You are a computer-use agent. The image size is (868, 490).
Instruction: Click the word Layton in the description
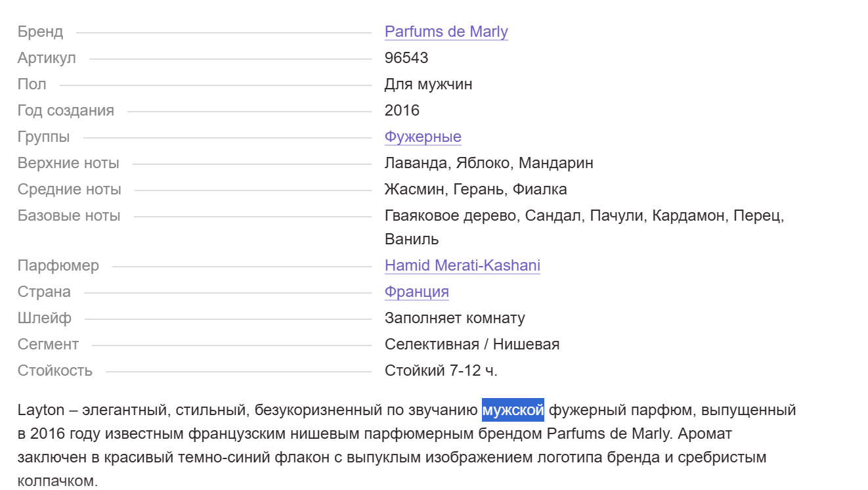tap(41, 411)
